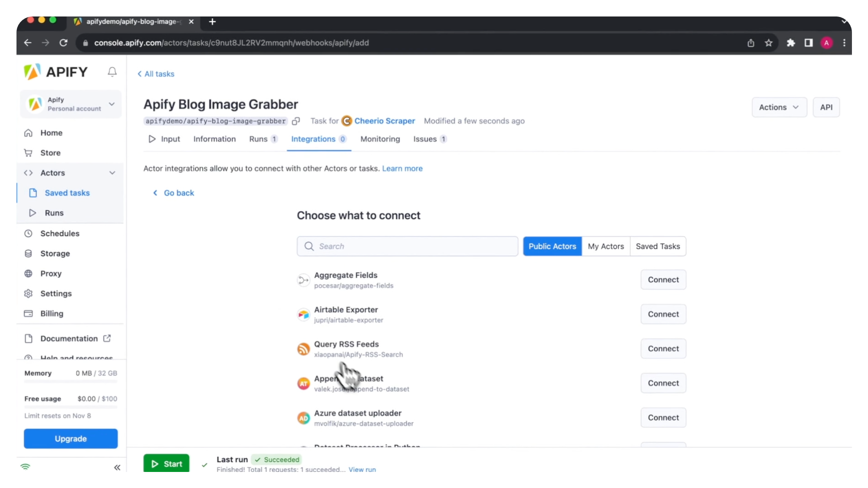
Task: Click the actor Search field
Action: tap(407, 246)
